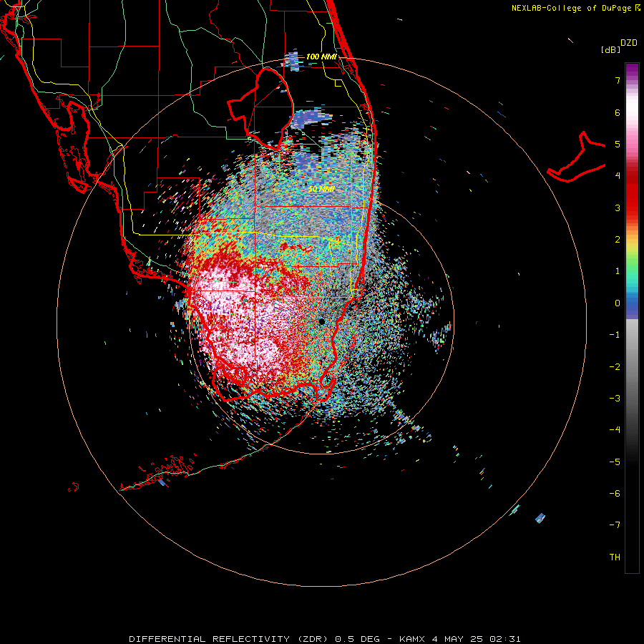The image size is (644, 644).
Task: Click the DZD legend title
Action: click(629, 43)
